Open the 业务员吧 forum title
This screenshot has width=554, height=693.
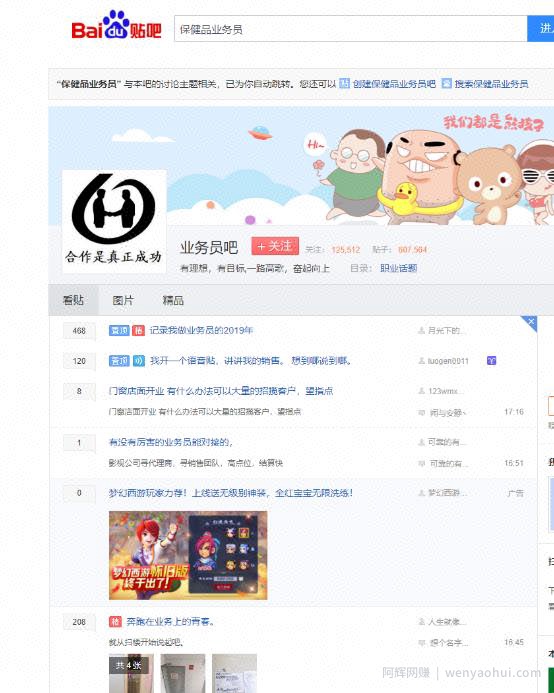[x=209, y=248]
